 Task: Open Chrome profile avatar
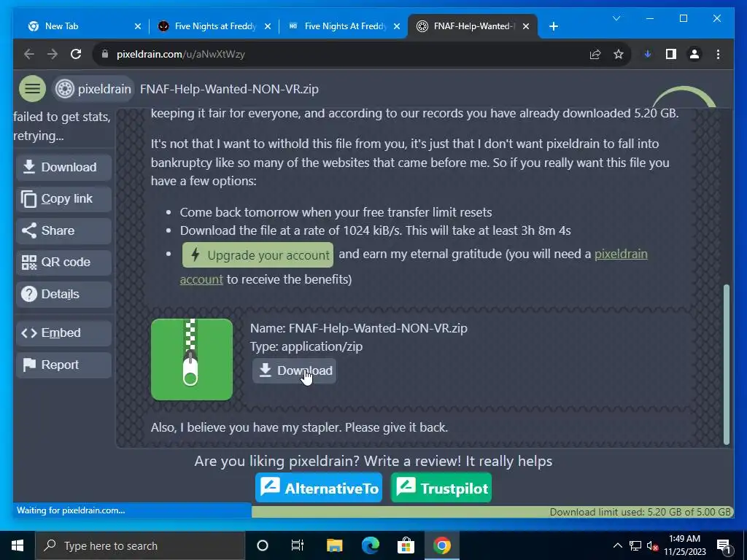(694, 54)
